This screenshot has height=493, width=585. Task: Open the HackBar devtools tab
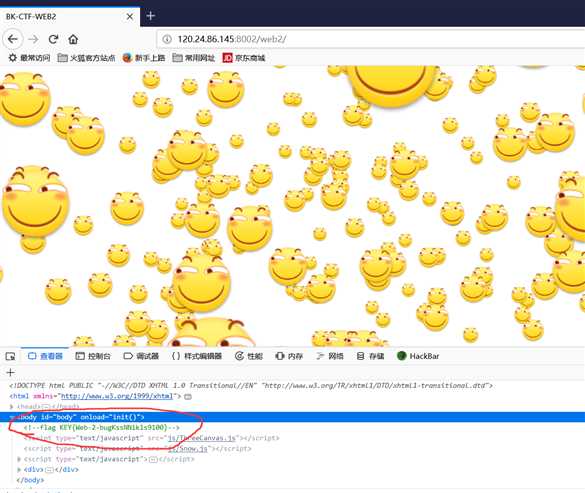click(418, 356)
